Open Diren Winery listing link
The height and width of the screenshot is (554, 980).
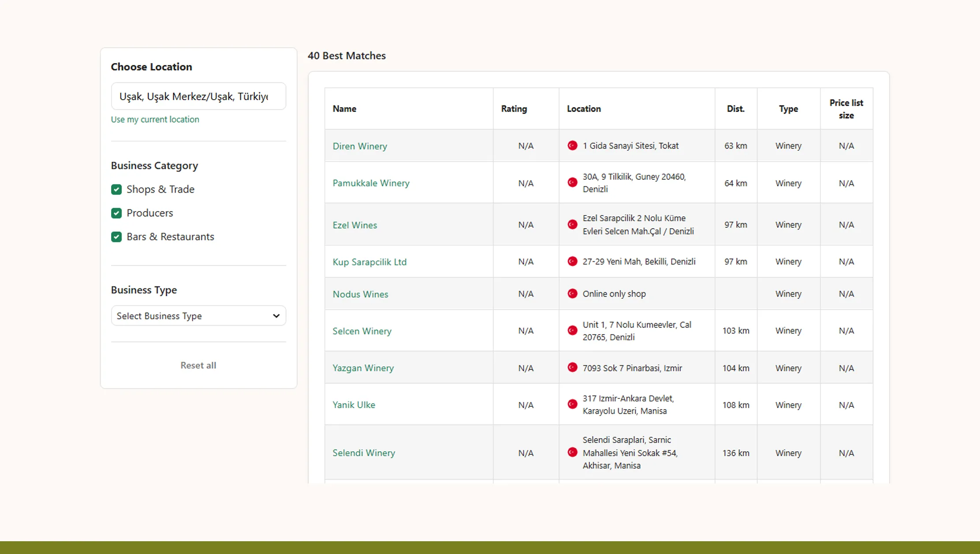360,146
